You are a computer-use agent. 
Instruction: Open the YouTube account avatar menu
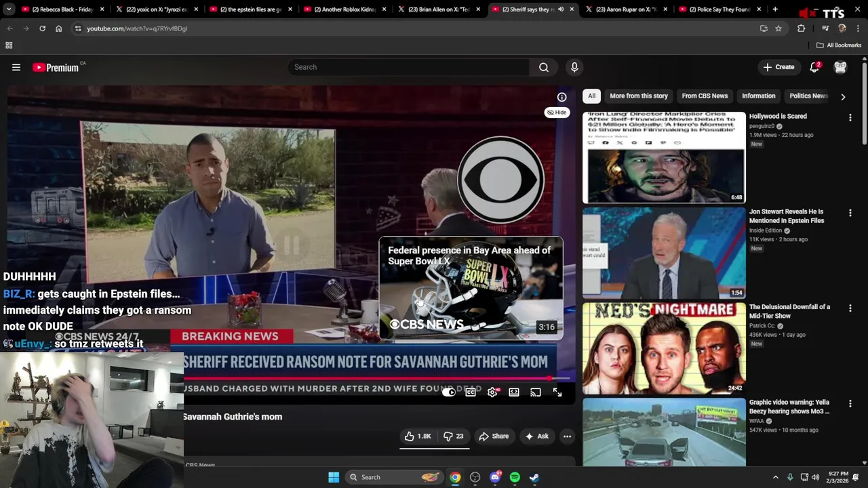pos(840,67)
